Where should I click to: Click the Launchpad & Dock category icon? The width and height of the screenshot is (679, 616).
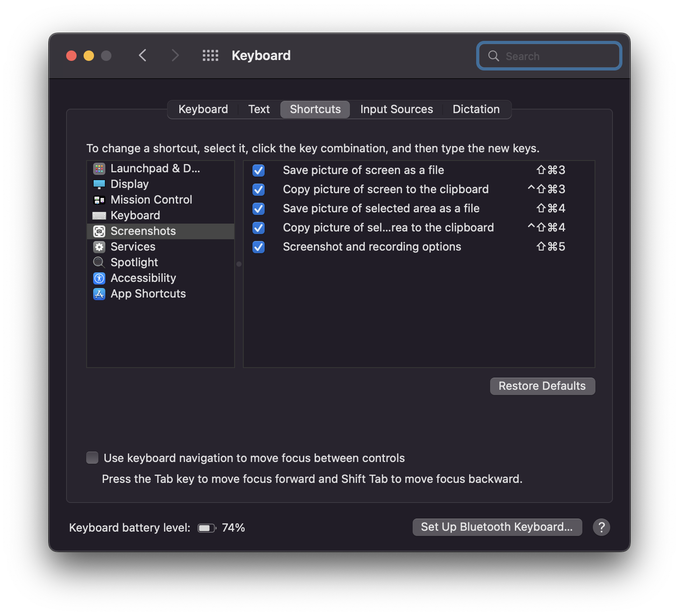click(99, 168)
